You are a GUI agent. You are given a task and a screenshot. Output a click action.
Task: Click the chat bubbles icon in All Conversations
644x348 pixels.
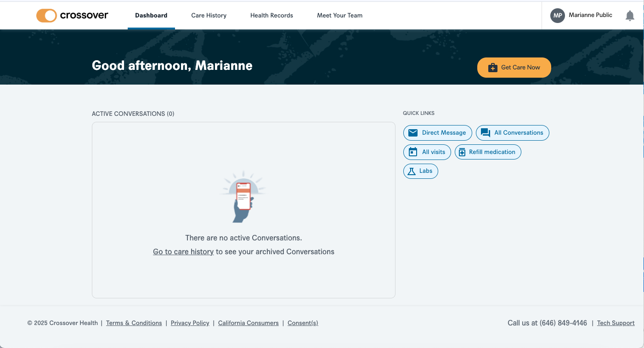click(x=486, y=133)
